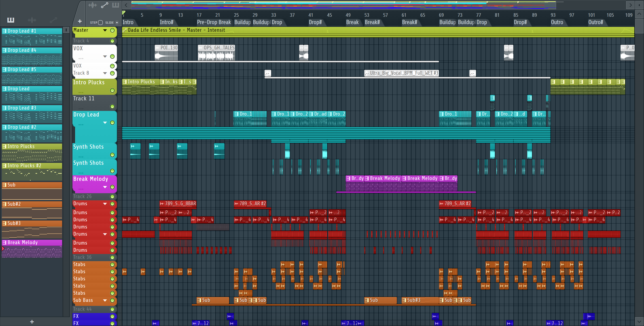Select the Dada Life Master automation clip
The image size is (644, 326).
378,30
